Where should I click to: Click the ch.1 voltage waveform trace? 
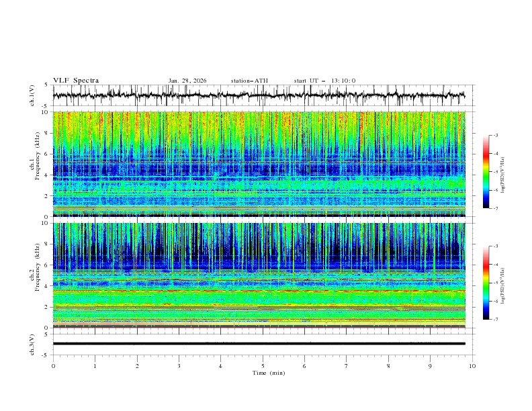click(259, 95)
